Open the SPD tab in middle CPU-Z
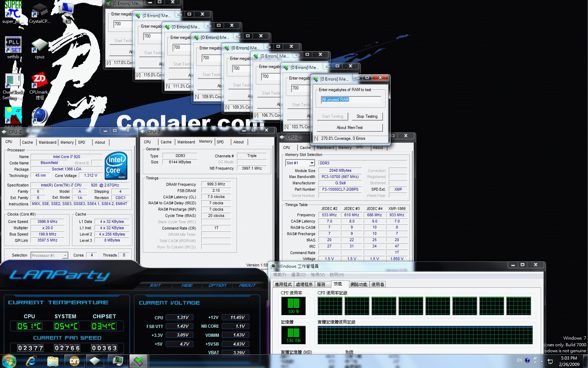The height and width of the screenshot is (368, 588). point(220,142)
